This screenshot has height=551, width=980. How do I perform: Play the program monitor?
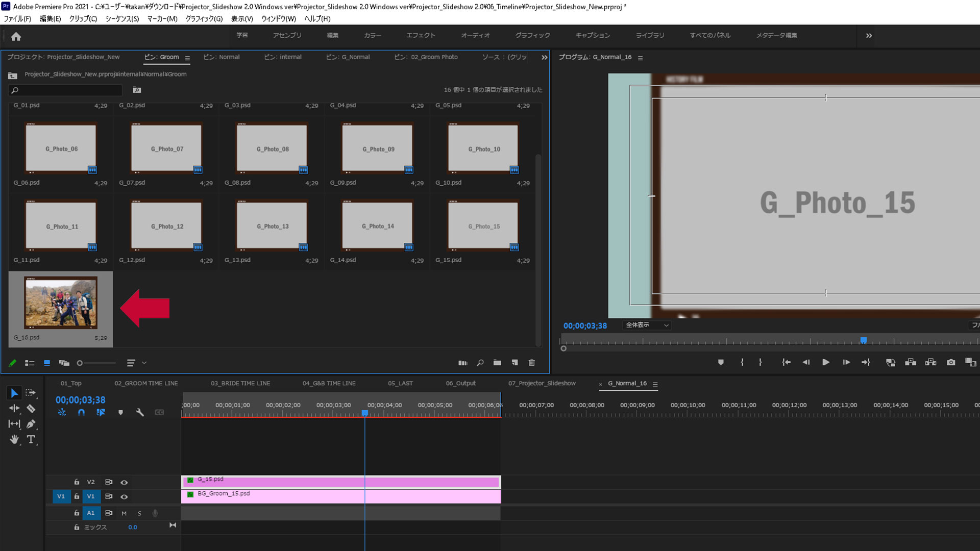click(826, 362)
